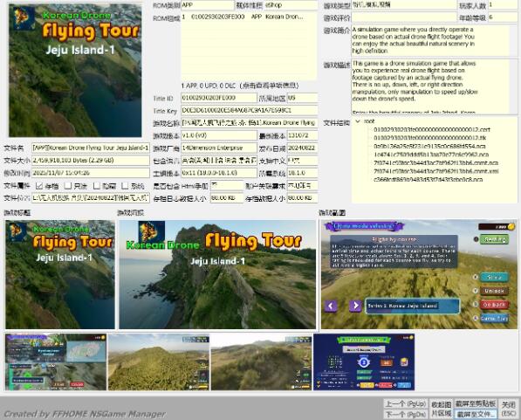This screenshot has width=521, height=420.
Task: Click the 游戏简介 summary text box
Action: click(435, 40)
